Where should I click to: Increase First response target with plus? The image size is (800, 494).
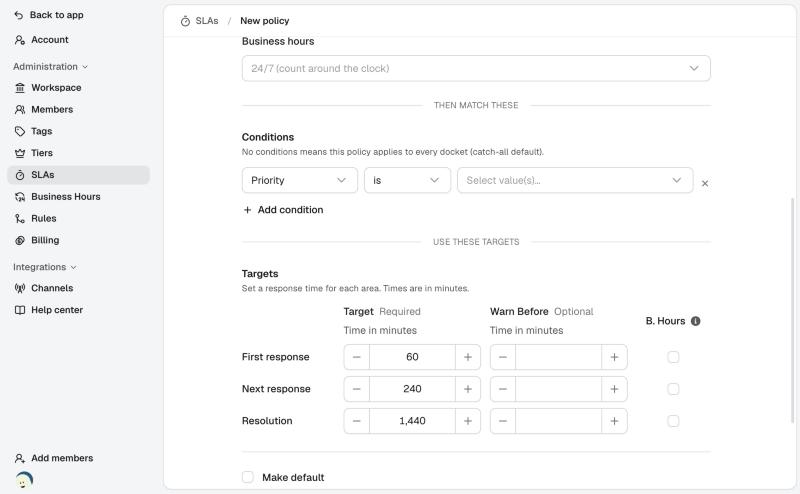tap(467, 357)
